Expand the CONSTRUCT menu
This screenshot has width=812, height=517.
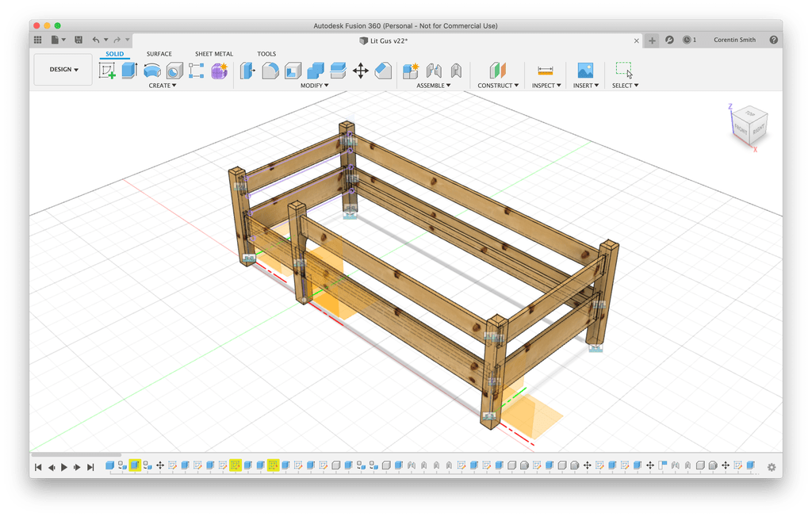[498, 86]
